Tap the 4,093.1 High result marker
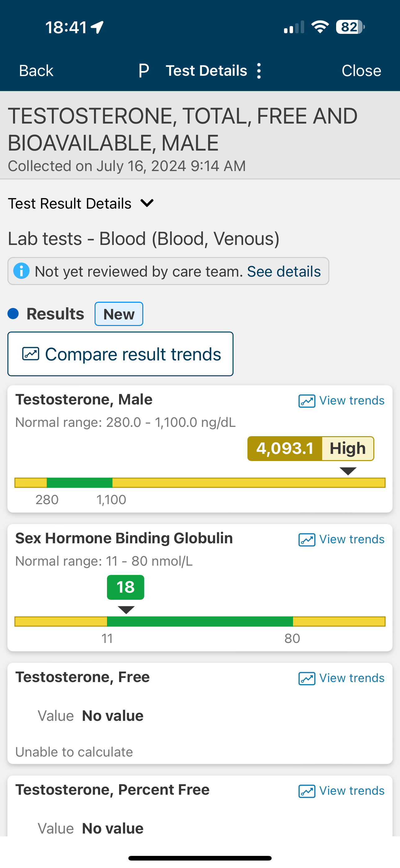 click(x=310, y=449)
